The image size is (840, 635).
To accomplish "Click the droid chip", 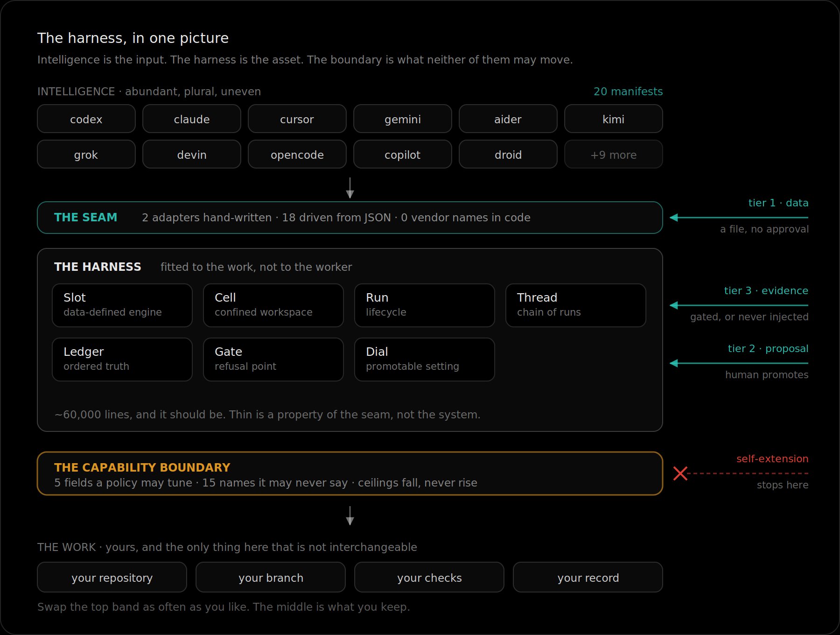I will click(508, 155).
